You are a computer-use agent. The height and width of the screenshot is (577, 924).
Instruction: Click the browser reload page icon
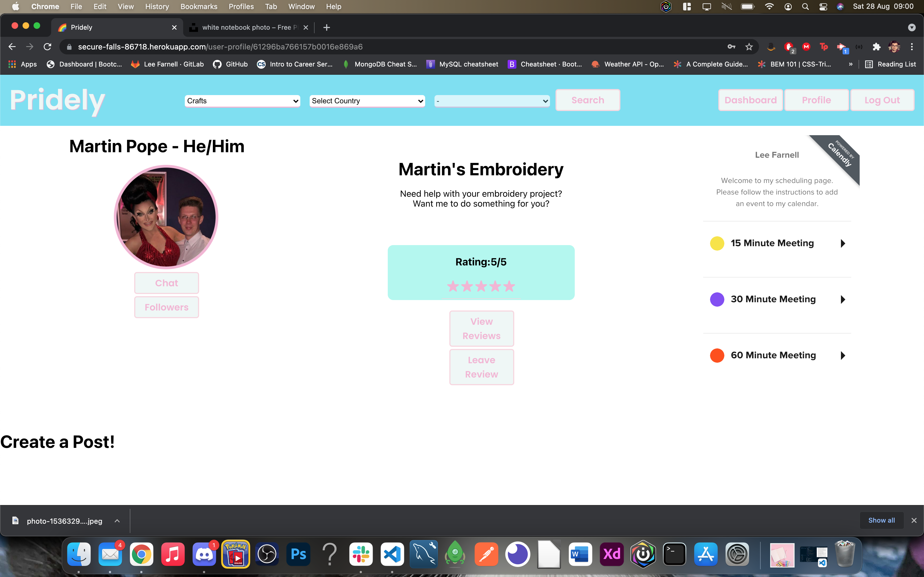47,46
